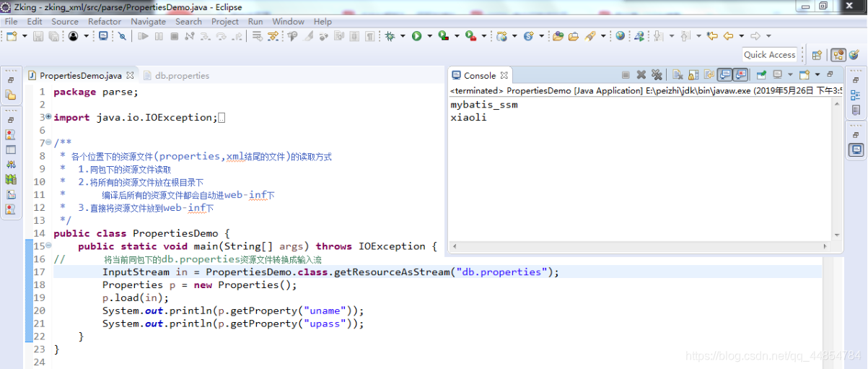This screenshot has height=369, width=868.
Task: Click the Package Explorer icon in left sidebar
Action: [x=11, y=95]
